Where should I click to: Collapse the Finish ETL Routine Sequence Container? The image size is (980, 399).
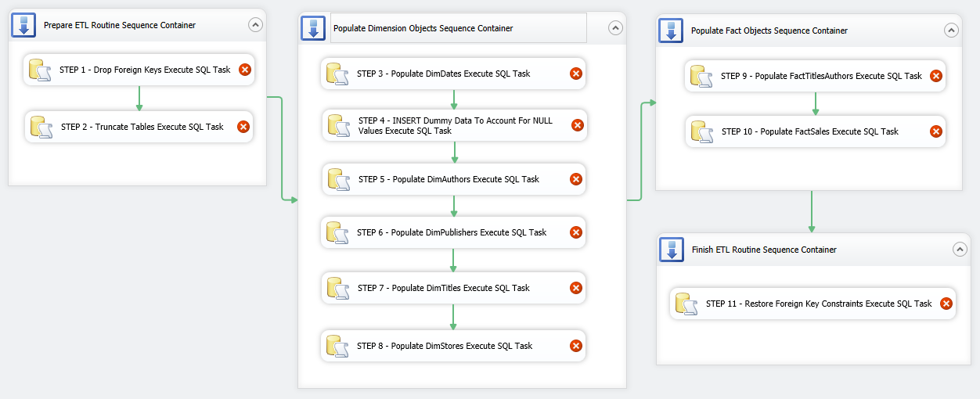coord(960,250)
